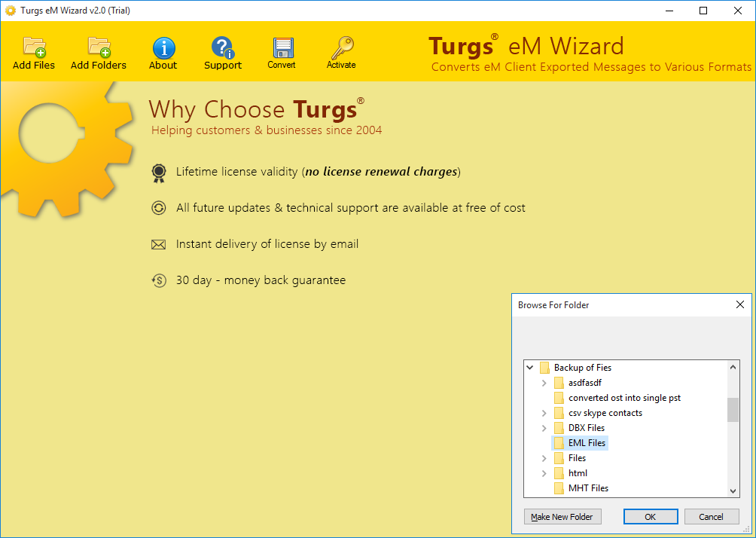Click folder tree scrollbar up arrow

pos(733,367)
